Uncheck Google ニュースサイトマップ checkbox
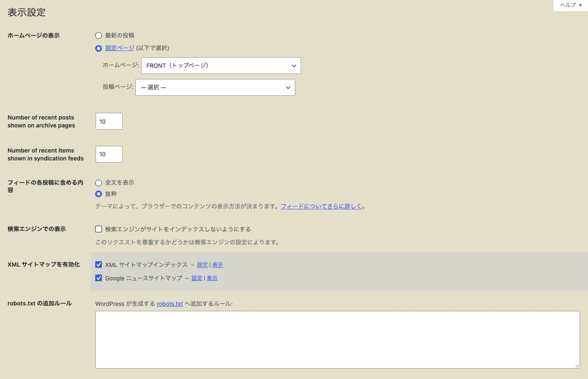Image resolution: width=588 pixels, height=379 pixels. (x=99, y=278)
